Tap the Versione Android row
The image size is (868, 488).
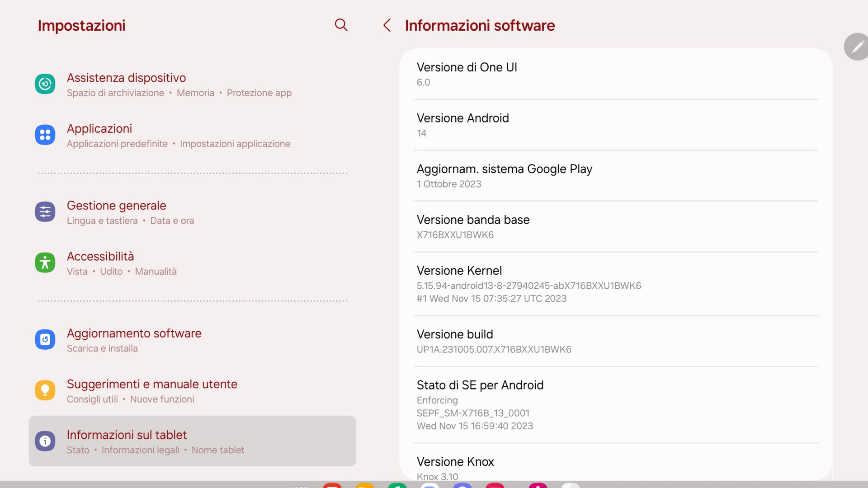tap(616, 125)
